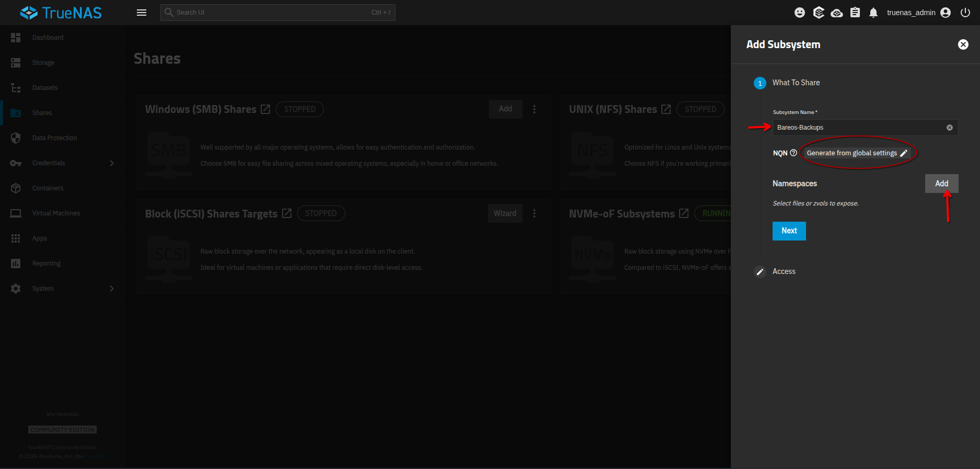Open the truenas_admin user menu
This screenshot has height=469, width=980.
[x=918, y=13]
